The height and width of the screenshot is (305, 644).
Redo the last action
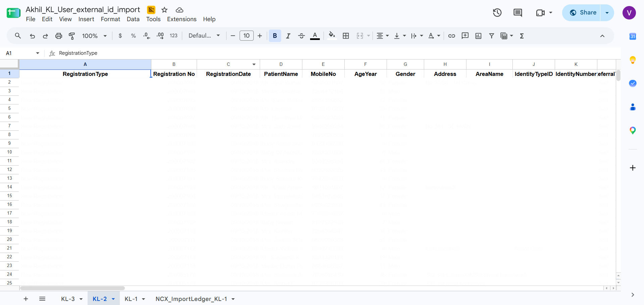coord(45,36)
